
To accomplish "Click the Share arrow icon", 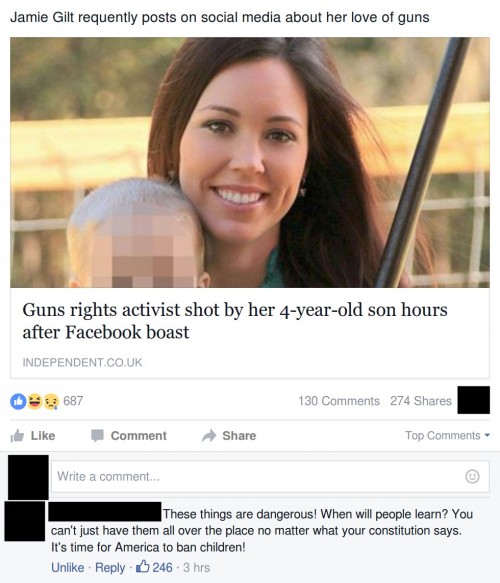I will [x=209, y=435].
